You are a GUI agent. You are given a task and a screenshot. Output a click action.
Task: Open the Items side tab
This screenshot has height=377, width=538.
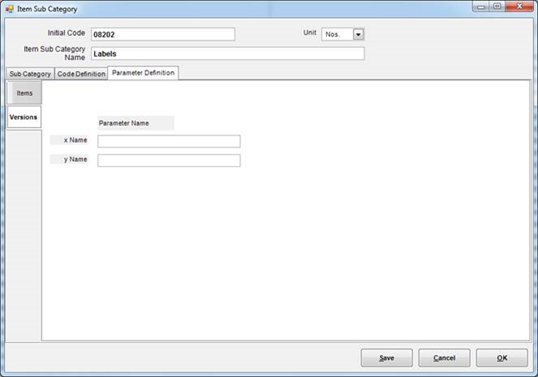click(24, 93)
